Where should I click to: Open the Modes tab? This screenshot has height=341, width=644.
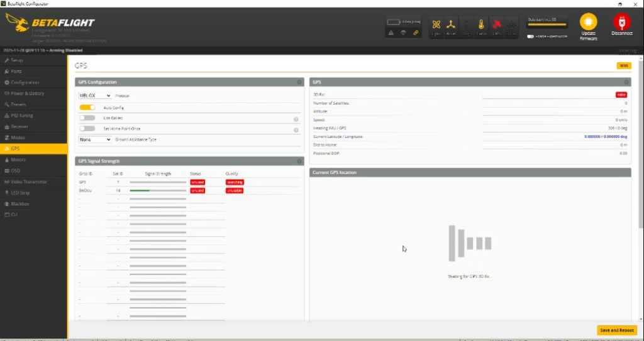coord(34,138)
